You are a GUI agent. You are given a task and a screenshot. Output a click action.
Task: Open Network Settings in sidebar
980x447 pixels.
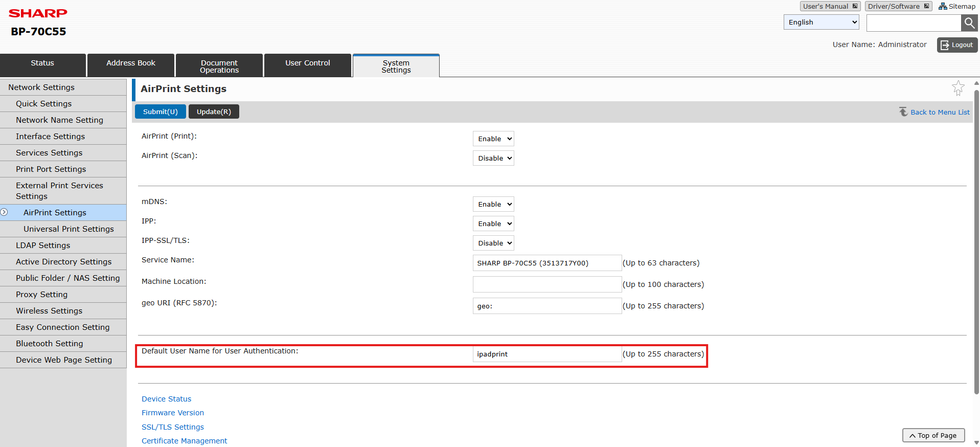(63, 87)
